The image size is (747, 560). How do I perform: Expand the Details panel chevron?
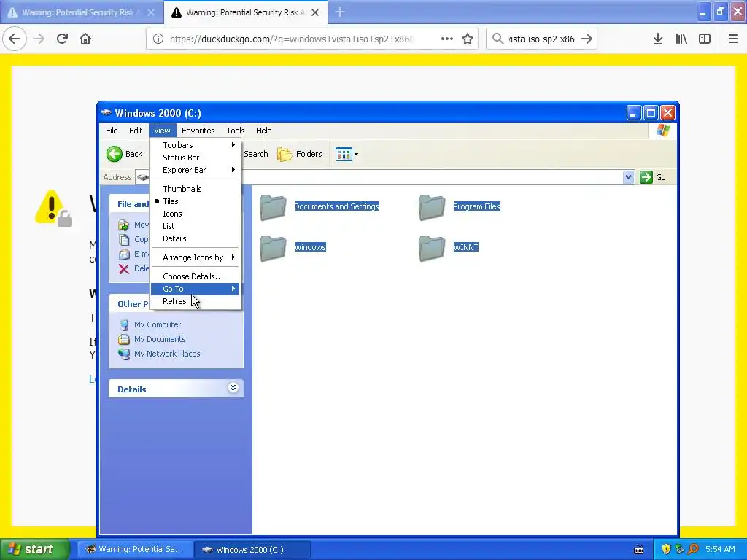(x=233, y=388)
